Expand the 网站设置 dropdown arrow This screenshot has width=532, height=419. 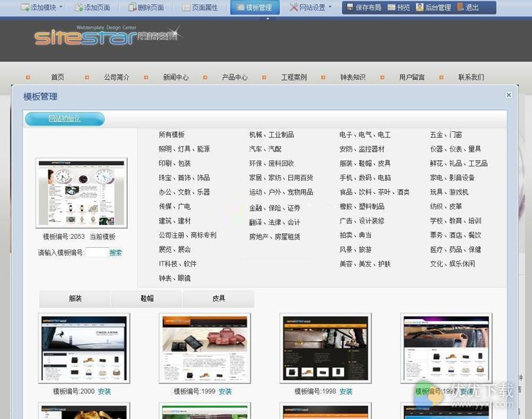pyautogui.click(x=330, y=7)
